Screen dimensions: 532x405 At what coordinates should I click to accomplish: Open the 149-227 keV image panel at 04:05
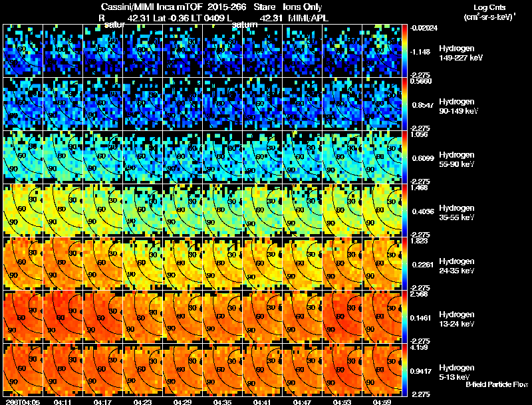pyautogui.click(x=23, y=51)
